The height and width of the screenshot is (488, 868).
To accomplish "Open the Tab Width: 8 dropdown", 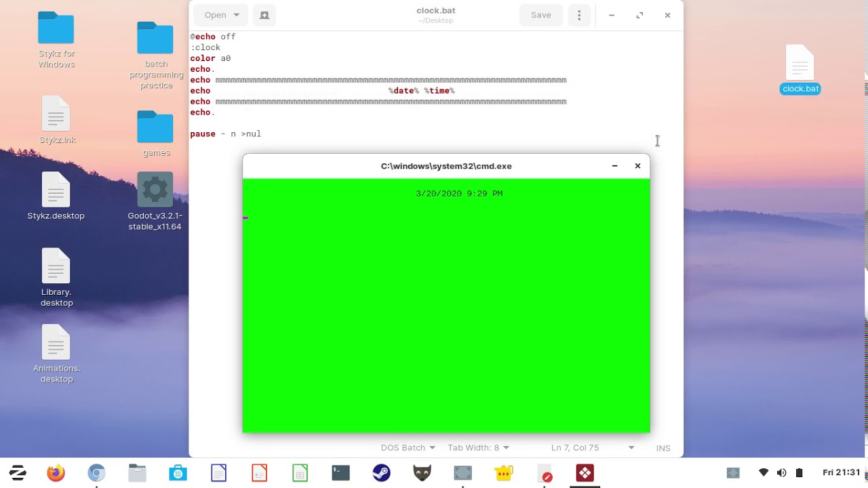I will [x=478, y=447].
